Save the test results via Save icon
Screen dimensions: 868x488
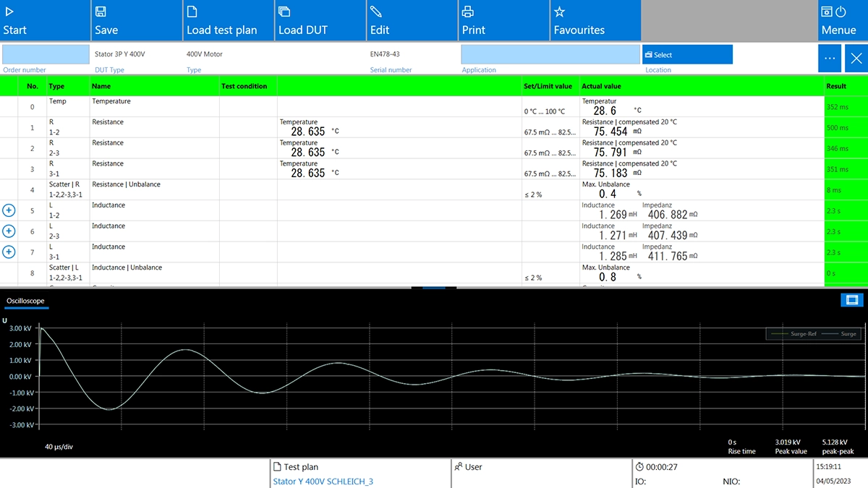click(x=137, y=20)
